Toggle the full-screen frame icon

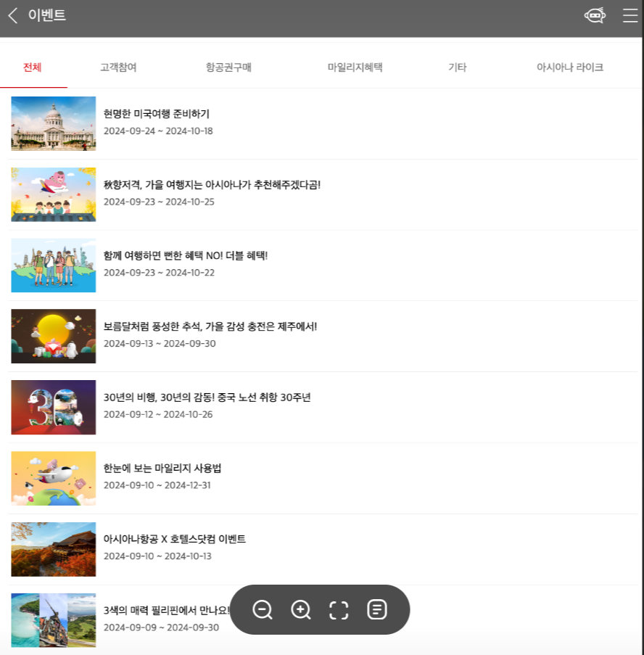pyautogui.click(x=339, y=610)
